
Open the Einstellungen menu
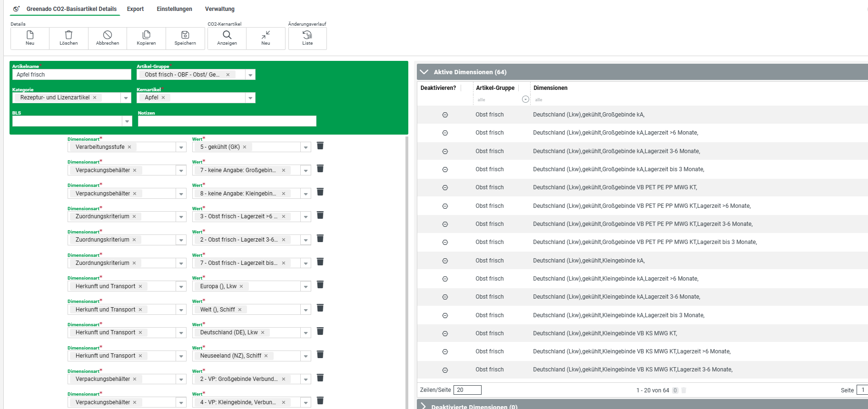pos(175,9)
